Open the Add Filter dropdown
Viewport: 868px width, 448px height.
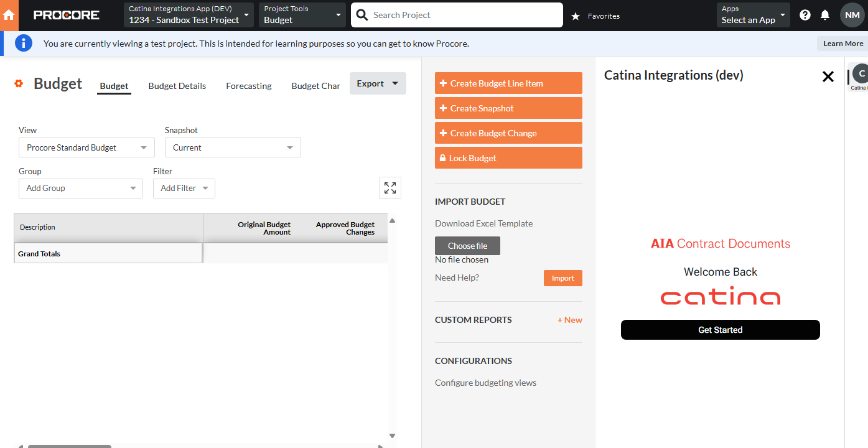tap(184, 188)
